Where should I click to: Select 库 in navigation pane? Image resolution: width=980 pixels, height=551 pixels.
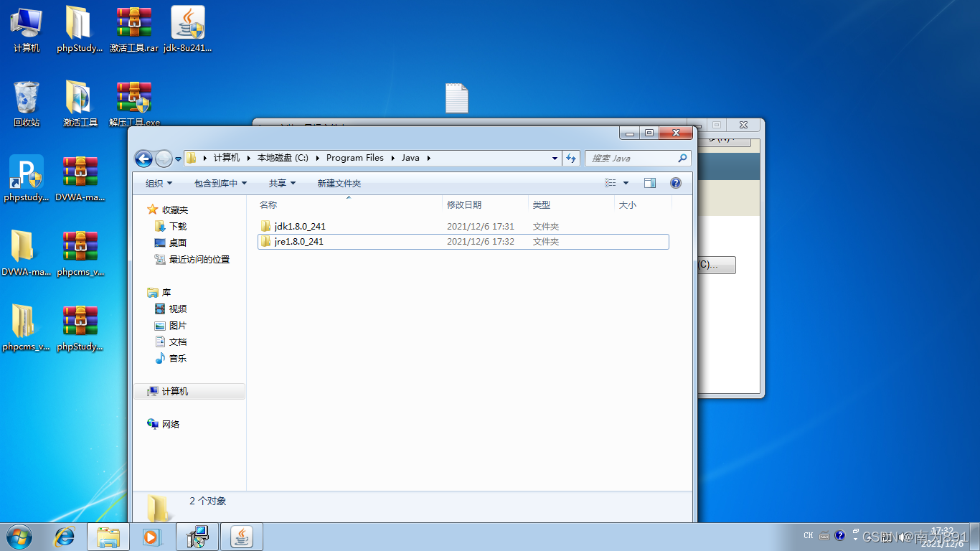159,293
